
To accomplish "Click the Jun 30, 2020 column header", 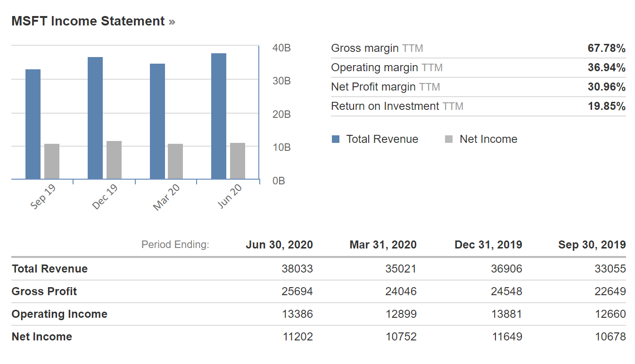I will click(x=279, y=245).
